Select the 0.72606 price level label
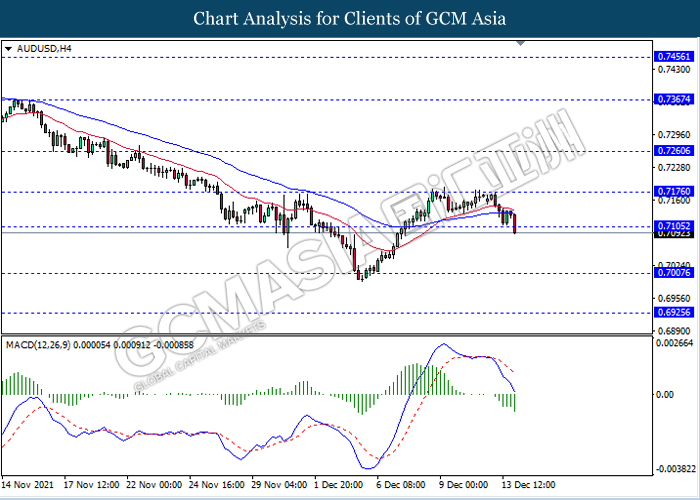The width and height of the screenshot is (700, 500). pyautogui.click(x=674, y=151)
